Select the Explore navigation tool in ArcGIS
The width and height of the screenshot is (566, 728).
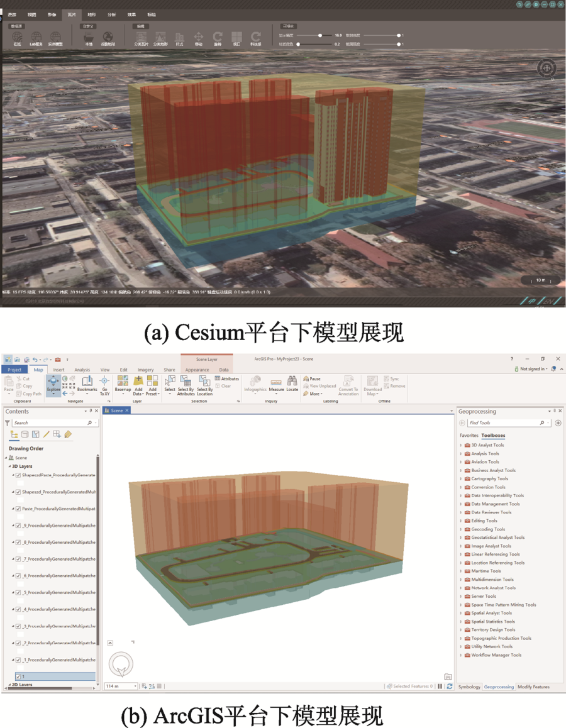coord(53,385)
